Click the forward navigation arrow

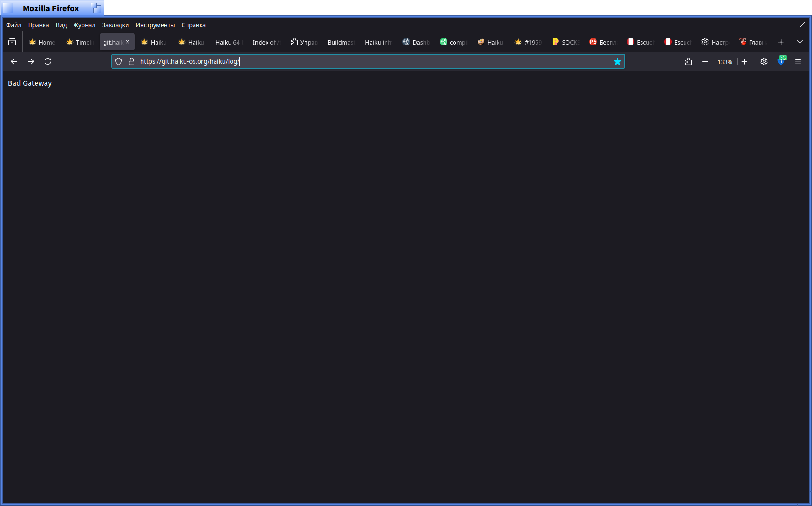click(31, 61)
